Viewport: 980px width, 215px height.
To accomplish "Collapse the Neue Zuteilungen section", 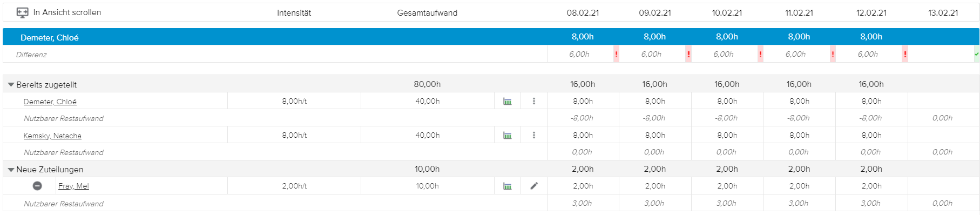I will tap(11, 170).
